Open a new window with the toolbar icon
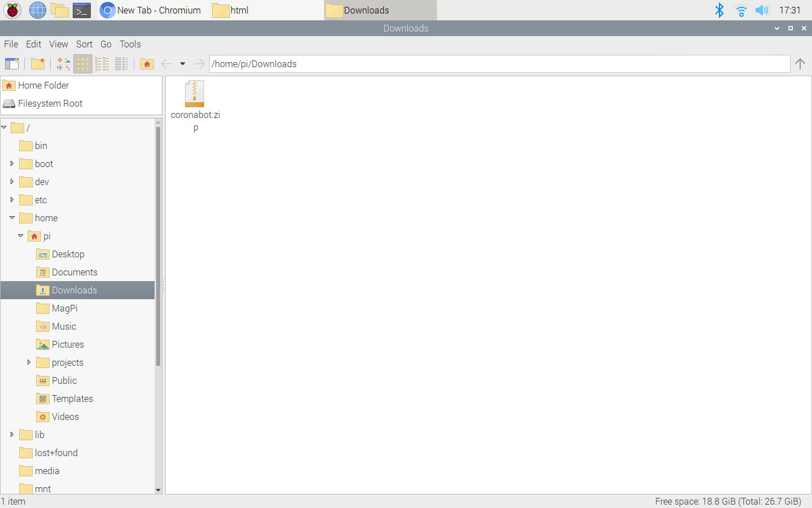This screenshot has height=508, width=812. 12,64
